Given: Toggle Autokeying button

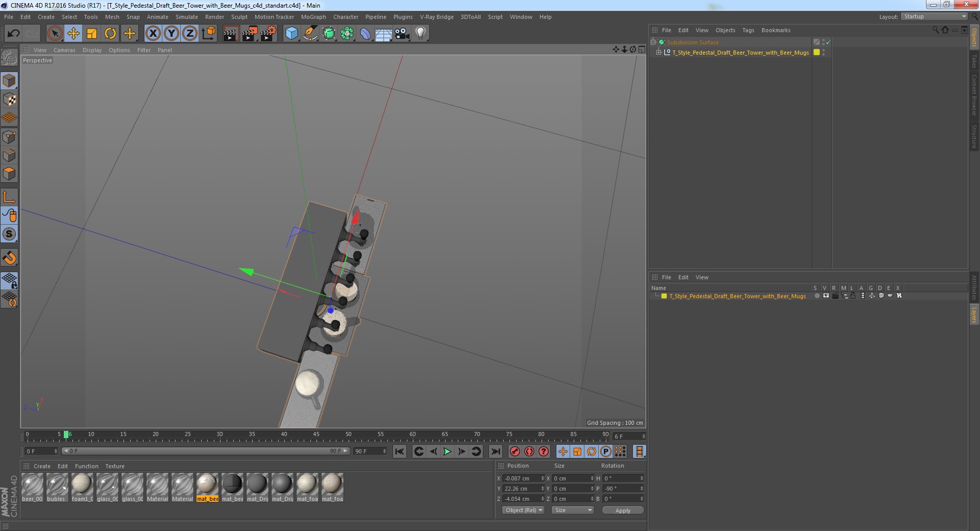Looking at the screenshot, I should point(529,451).
